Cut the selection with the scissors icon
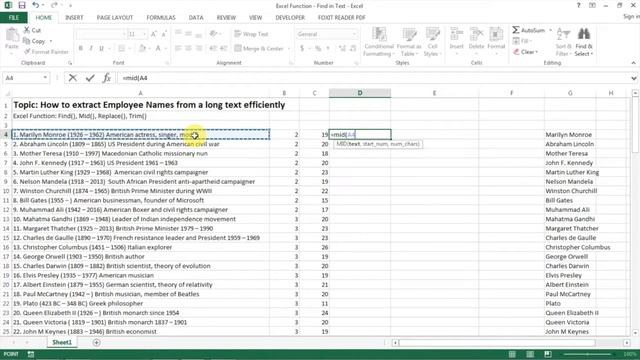The height and width of the screenshot is (360, 640). pyautogui.click(x=27, y=30)
